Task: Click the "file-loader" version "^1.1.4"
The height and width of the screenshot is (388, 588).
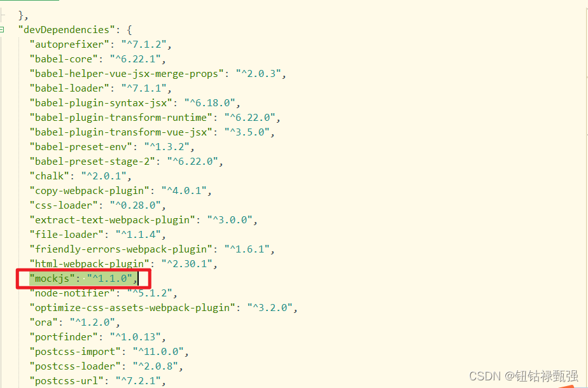Action: point(138,235)
